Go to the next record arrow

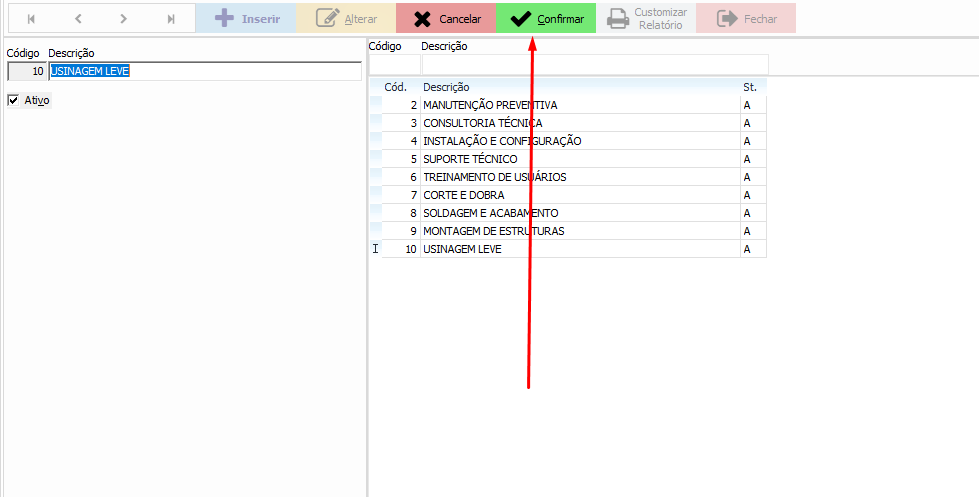(x=123, y=19)
